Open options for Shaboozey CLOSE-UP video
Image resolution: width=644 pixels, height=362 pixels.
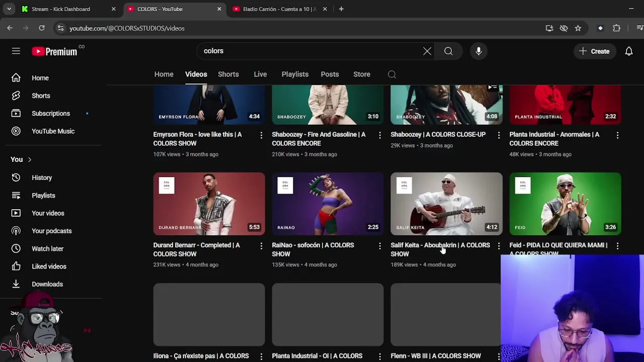[x=499, y=135]
